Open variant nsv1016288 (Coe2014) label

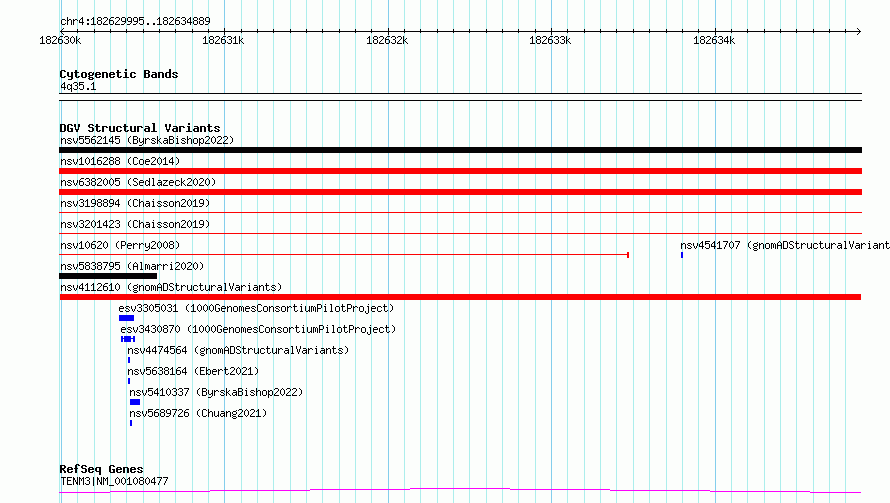(120, 161)
